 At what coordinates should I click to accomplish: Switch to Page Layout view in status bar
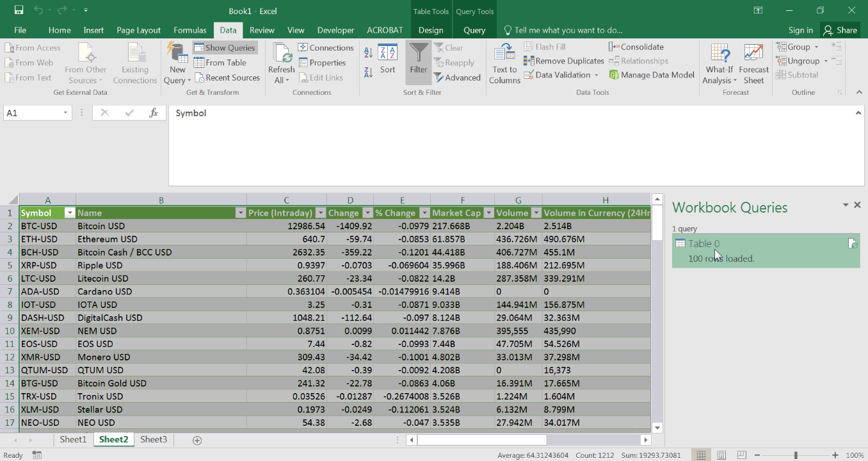721,455
